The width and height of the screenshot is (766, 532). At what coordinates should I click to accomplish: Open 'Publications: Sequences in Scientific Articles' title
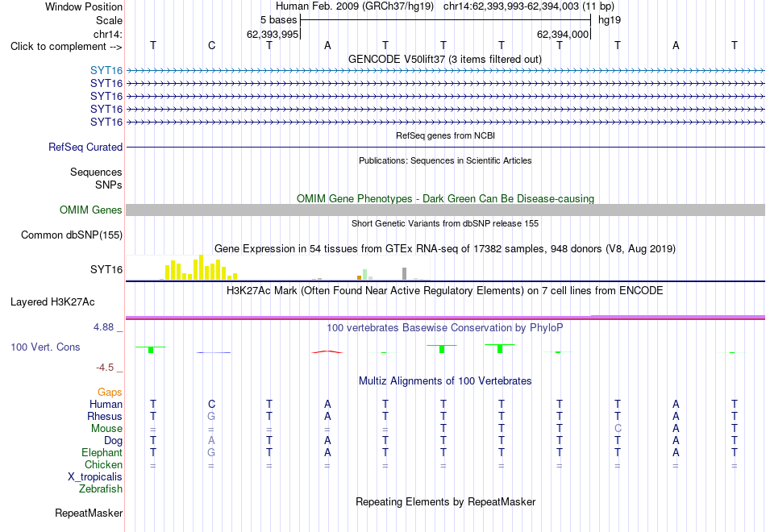(x=445, y=160)
